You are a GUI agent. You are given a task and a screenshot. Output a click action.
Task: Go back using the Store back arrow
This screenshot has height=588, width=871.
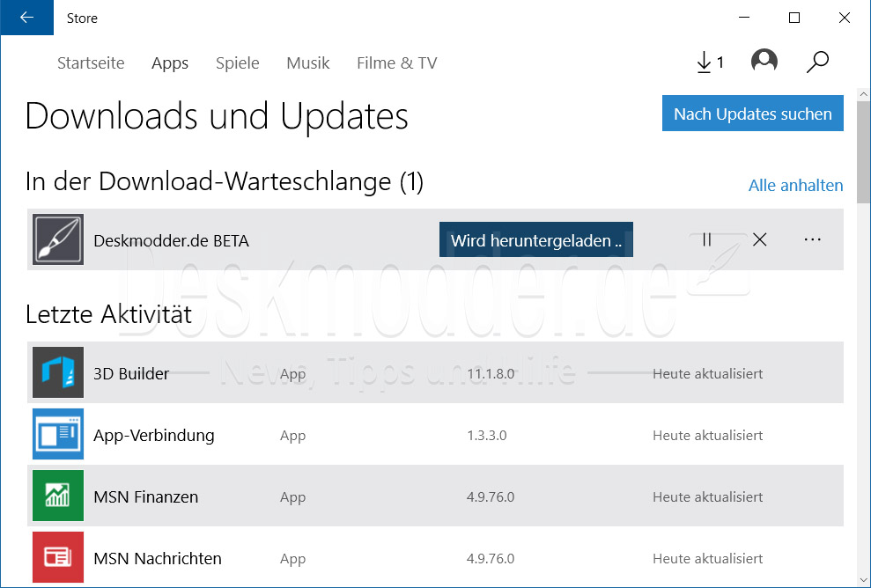pos(26,18)
